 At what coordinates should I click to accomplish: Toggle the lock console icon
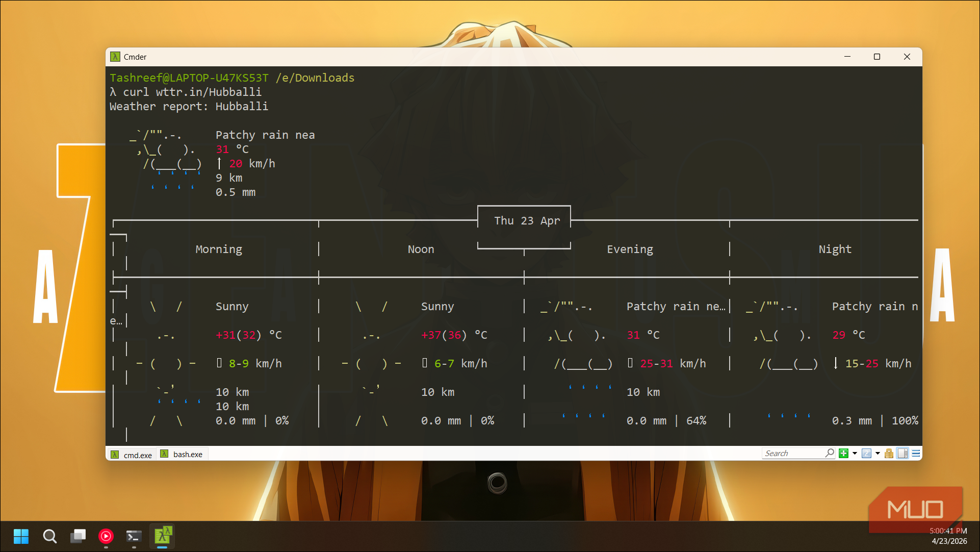[x=889, y=454]
